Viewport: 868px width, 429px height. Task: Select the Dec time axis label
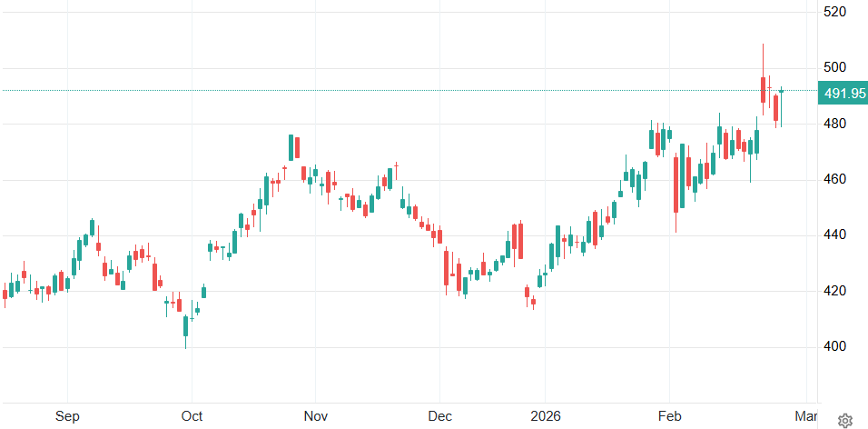tap(439, 416)
